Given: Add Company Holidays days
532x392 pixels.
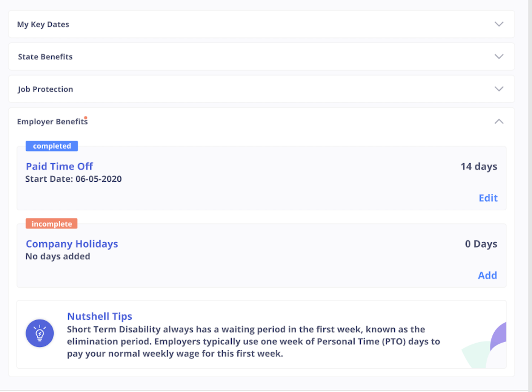Looking at the screenshot, I should click(x=487, y=275).
